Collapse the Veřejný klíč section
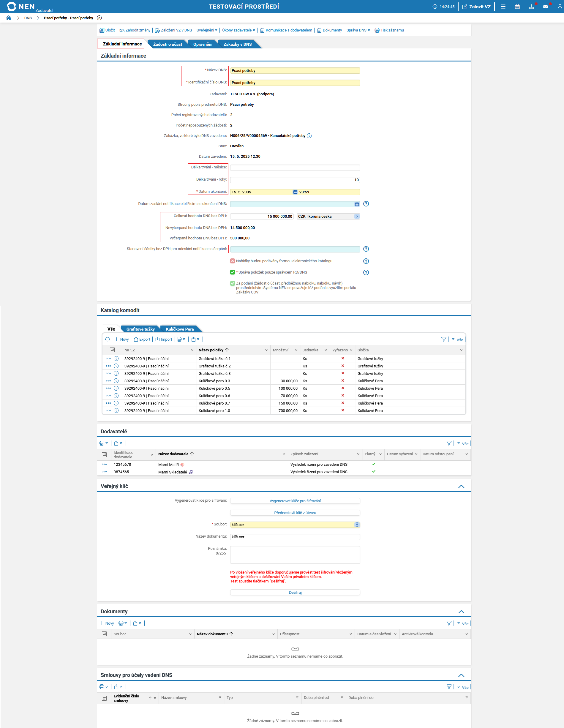The height and width of the screenshot is (728, 564). (461, 487)
